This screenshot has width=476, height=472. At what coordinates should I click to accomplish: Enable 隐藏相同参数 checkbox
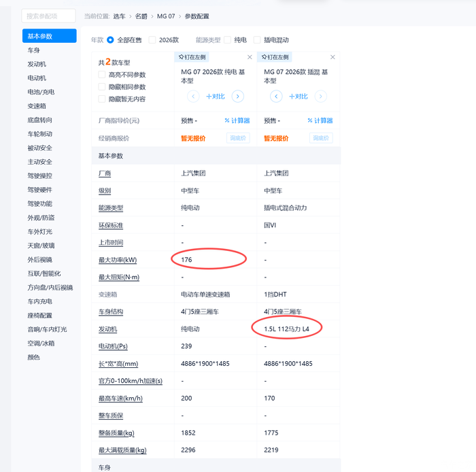102,87
